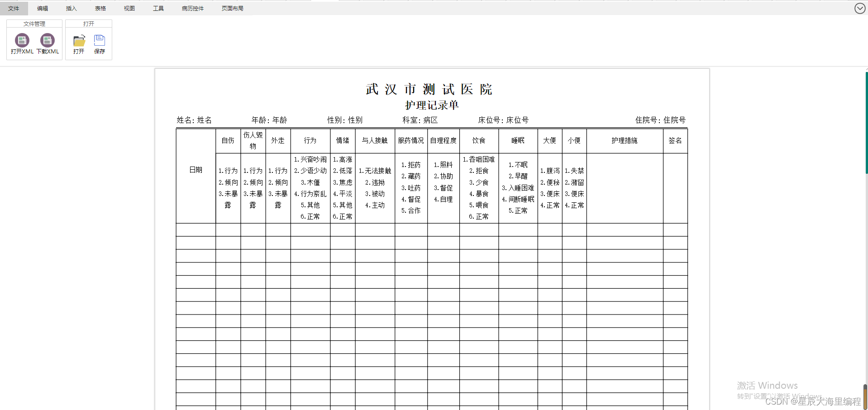
Task: Open the 表格 menu tab
Action: (100, 8)
